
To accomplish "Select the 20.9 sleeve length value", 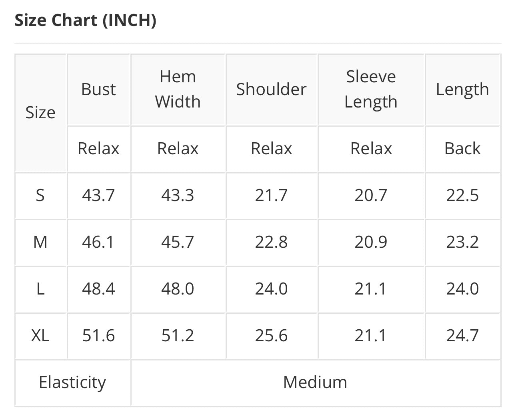I will 371,242.
